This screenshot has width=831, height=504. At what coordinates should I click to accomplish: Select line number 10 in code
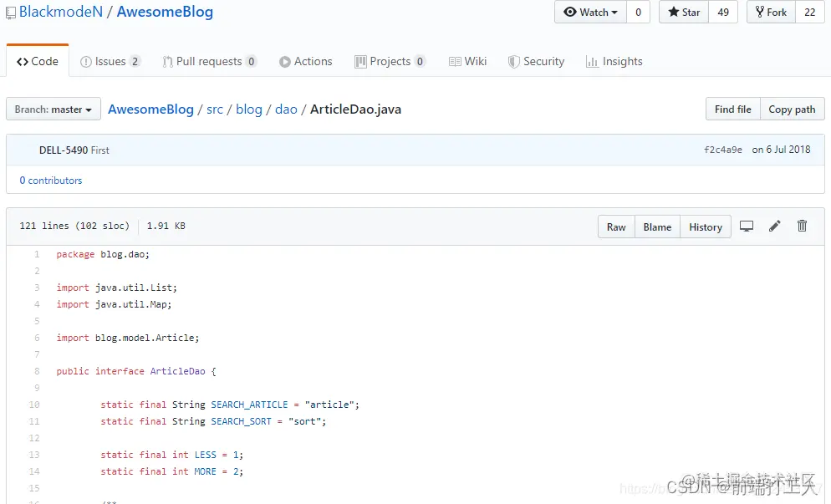[34, 405]
